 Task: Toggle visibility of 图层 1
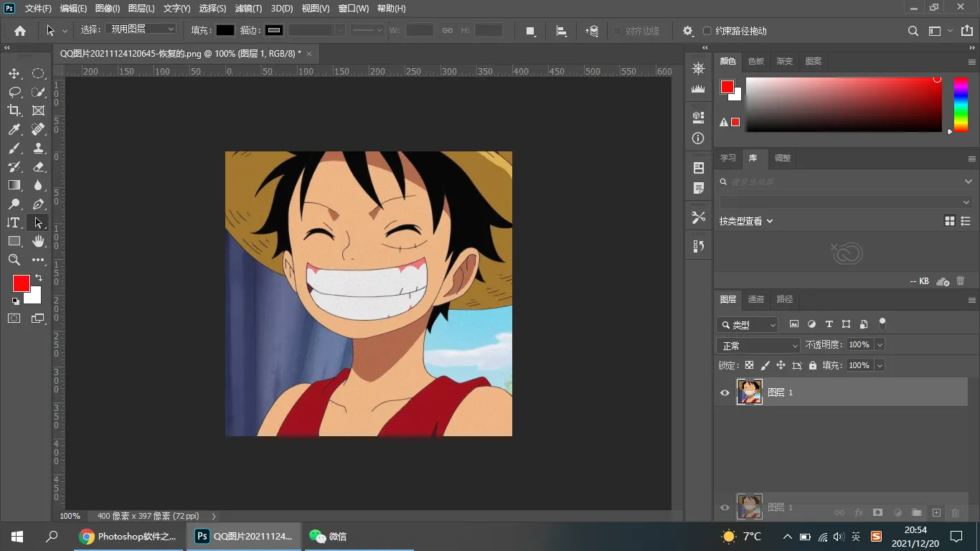click(725, 392)
